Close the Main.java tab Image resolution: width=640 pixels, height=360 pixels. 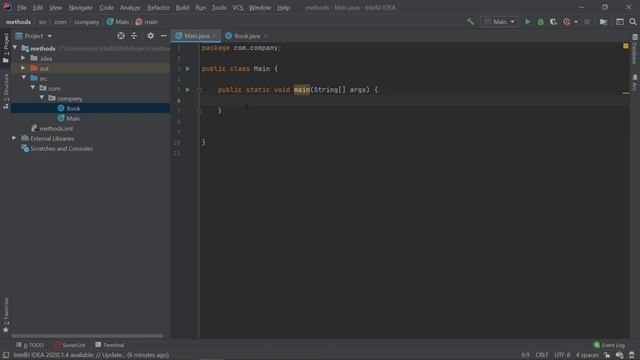[x=215, y=36]
